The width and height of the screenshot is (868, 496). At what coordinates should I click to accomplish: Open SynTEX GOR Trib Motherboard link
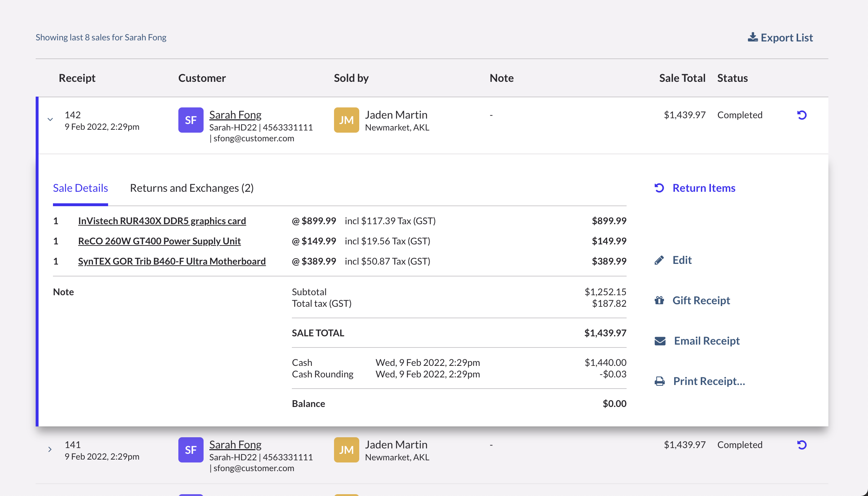(x=172, y=261)
